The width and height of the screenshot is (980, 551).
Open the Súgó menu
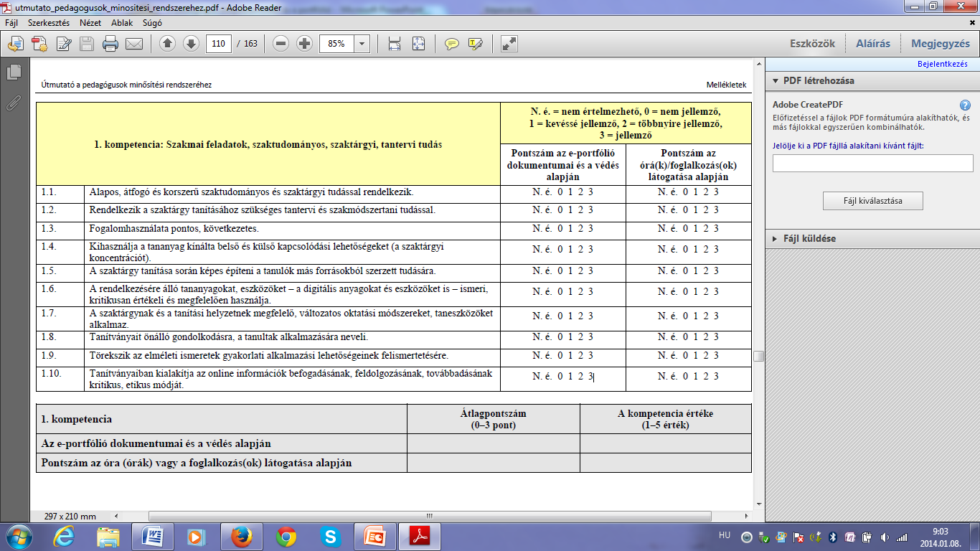tap(152, 22)
